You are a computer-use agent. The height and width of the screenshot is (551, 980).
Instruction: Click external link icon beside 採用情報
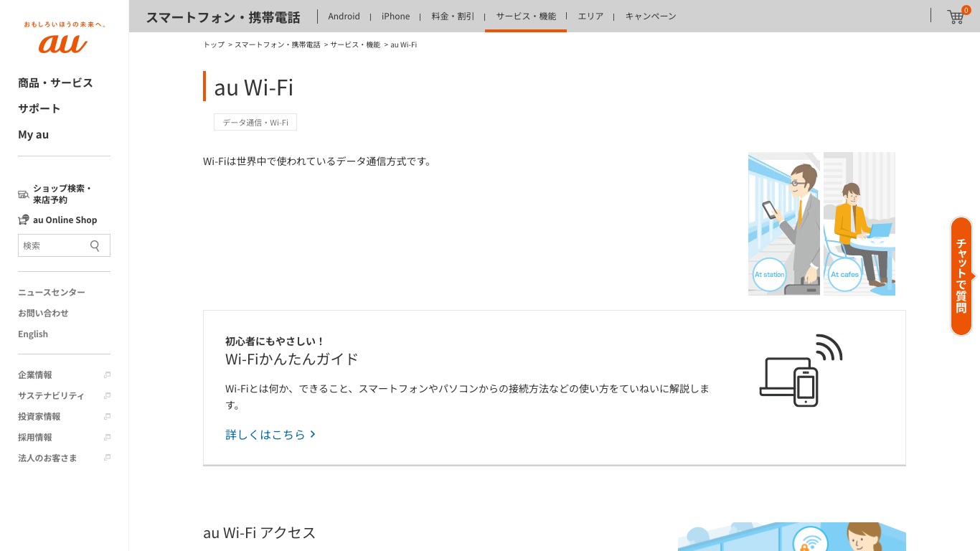[107, 438]
